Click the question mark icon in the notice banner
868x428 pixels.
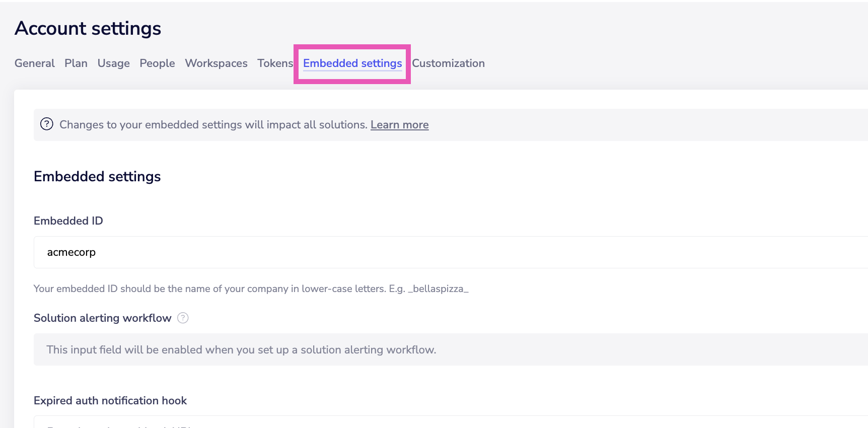(x=46, y=124)
